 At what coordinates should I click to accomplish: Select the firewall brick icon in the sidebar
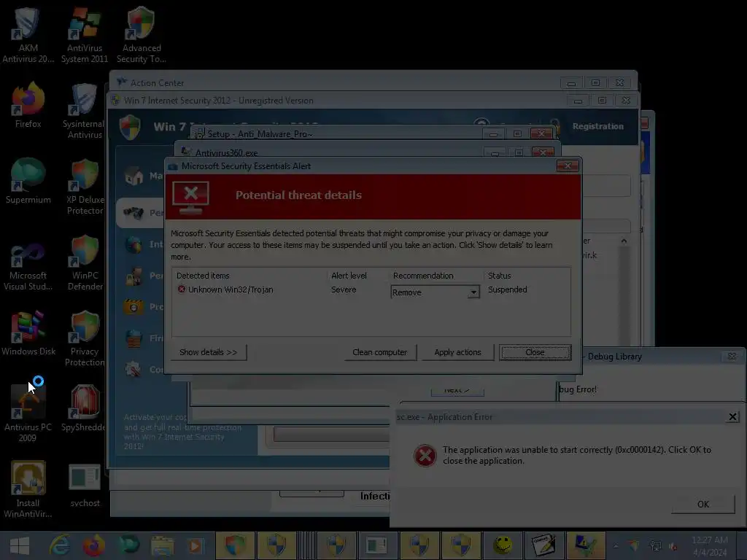click(134, 338)
